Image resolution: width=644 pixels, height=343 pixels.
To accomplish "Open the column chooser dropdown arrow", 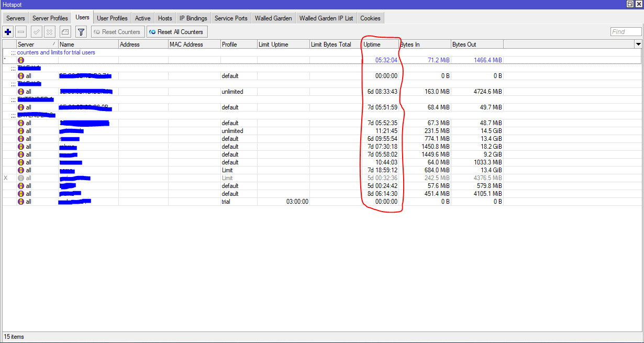I will coord(638,45).
